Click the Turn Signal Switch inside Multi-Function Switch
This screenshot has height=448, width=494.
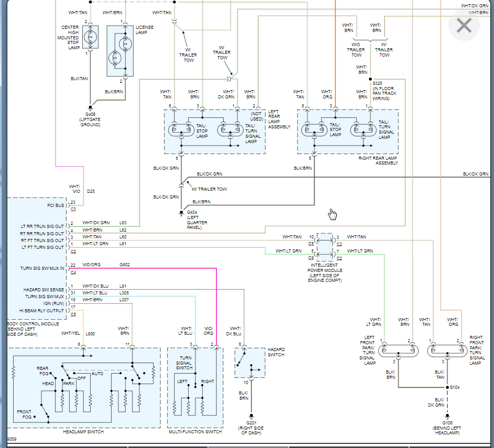click(x=184, y=363)
